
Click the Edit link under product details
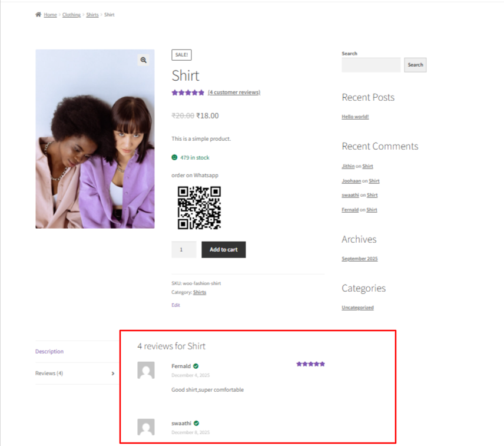coord(175,305)
